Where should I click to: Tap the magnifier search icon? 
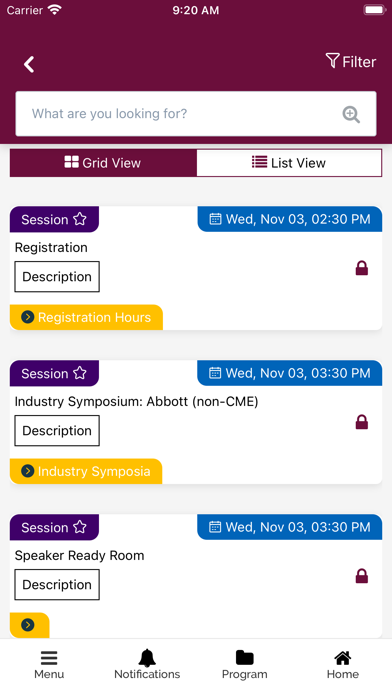coord(351,114)
